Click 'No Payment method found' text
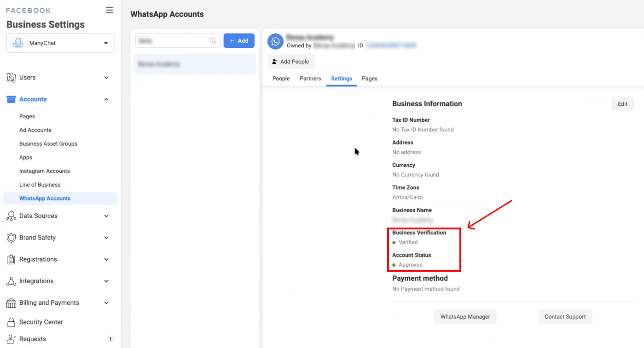Screen dimensions: 644x348 coord(426,289)
